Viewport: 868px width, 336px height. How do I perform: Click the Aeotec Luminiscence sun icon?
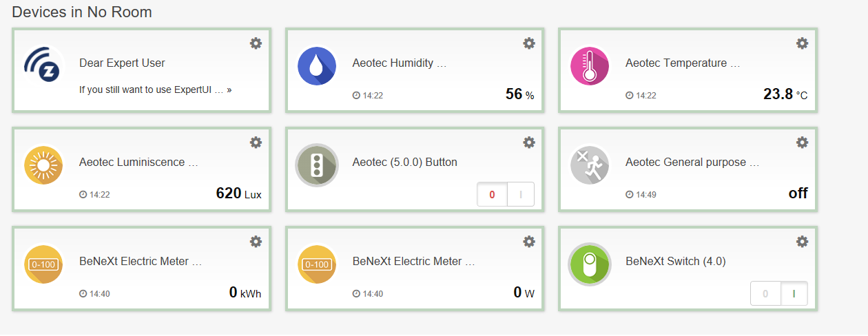click(x=43, y=165)
